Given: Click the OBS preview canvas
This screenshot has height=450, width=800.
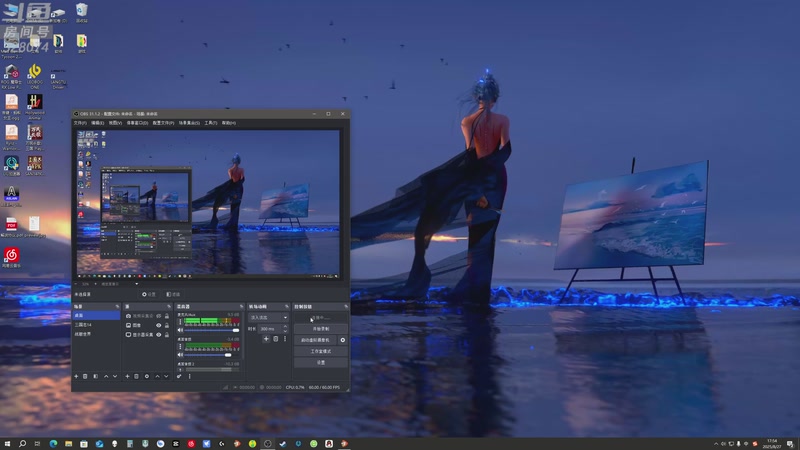Looking at the screenshot, I should click(x=208, y=204).
